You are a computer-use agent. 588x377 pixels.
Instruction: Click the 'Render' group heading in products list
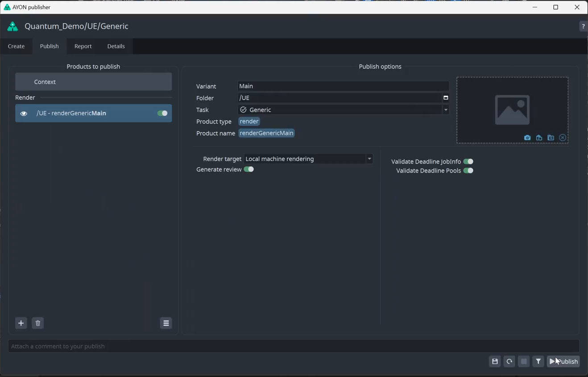click(x=25, y=98)
